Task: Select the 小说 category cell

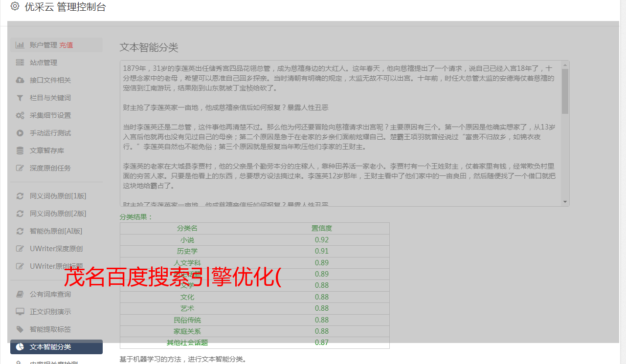Action: [x=187, y=240]
